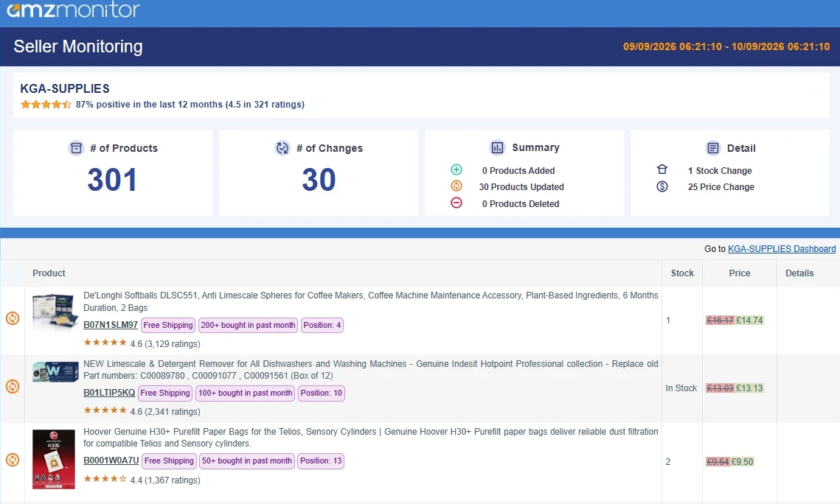Click the seller star rating icons
The image size is (840, 504).
(x=46, y=105)
